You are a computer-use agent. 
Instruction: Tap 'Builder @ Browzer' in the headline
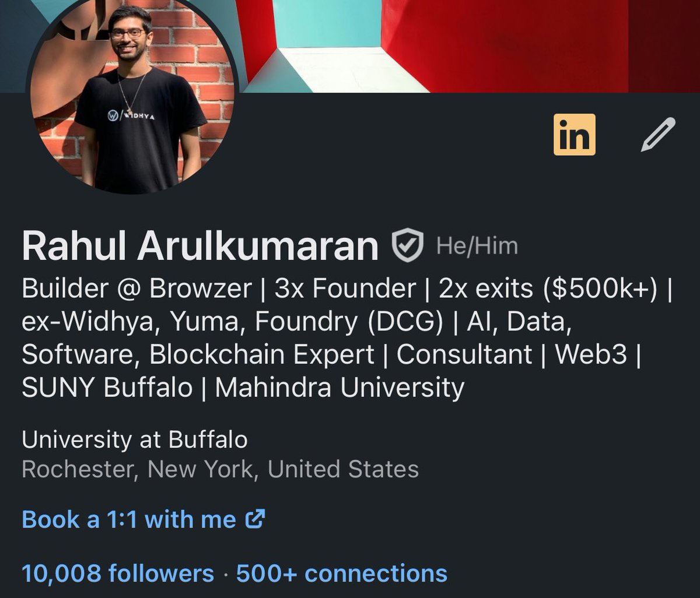(x=137, y=289)
